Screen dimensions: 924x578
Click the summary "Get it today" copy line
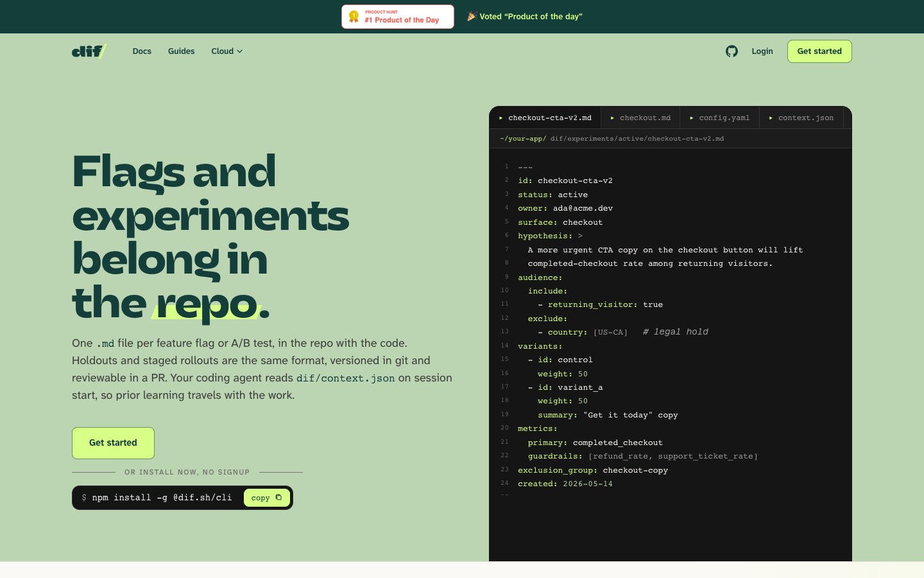[x=608, y=415]
